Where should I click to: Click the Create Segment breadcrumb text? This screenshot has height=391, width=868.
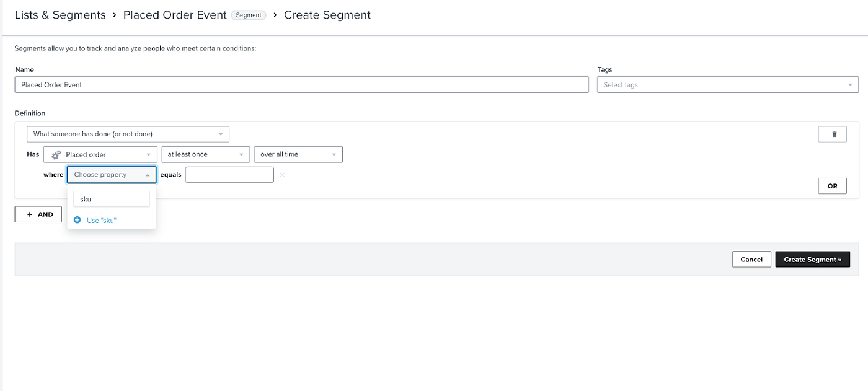click(x=327, y=15)
